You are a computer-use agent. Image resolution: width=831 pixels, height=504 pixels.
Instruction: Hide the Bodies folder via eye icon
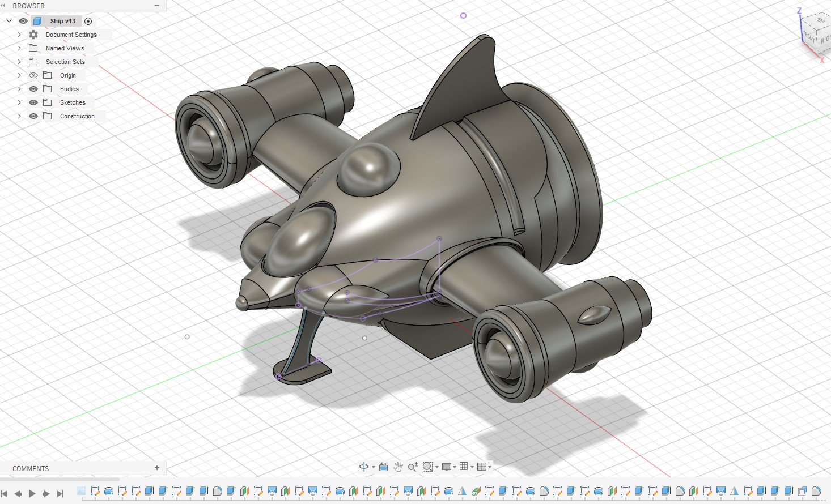pyautogui.click(x=33, y=89)
